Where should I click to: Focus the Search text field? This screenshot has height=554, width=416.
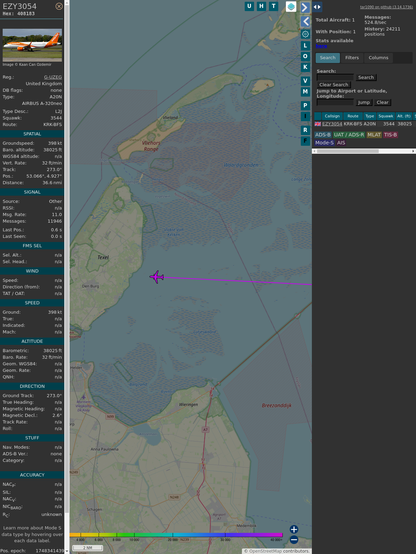(x=335, y=77)
